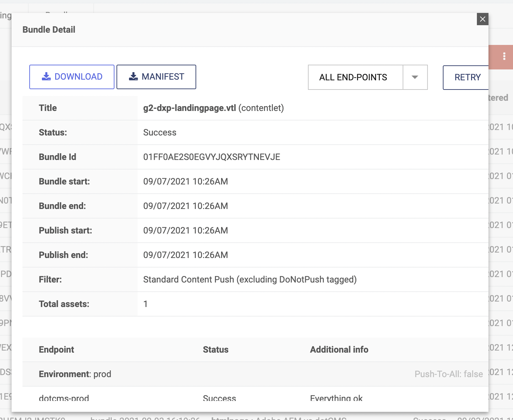Close the Bundle Detail dialog
This screenshot has width=513, height=420.
(x=482, y=19)
